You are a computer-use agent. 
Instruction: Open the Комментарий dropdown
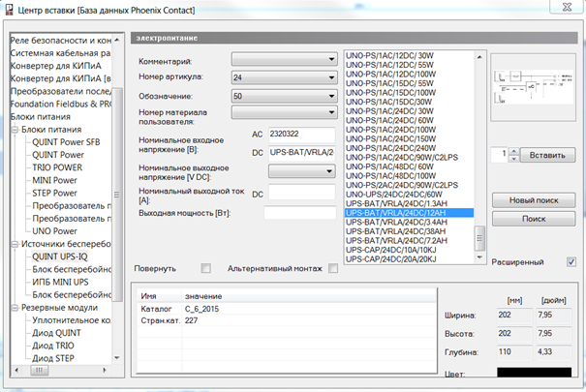tap(284, 59)
